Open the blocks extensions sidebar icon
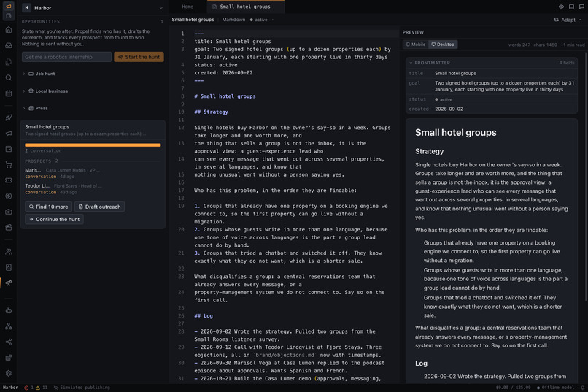The width and height of the screenshot is (588, 392). (x=8, y=358)
